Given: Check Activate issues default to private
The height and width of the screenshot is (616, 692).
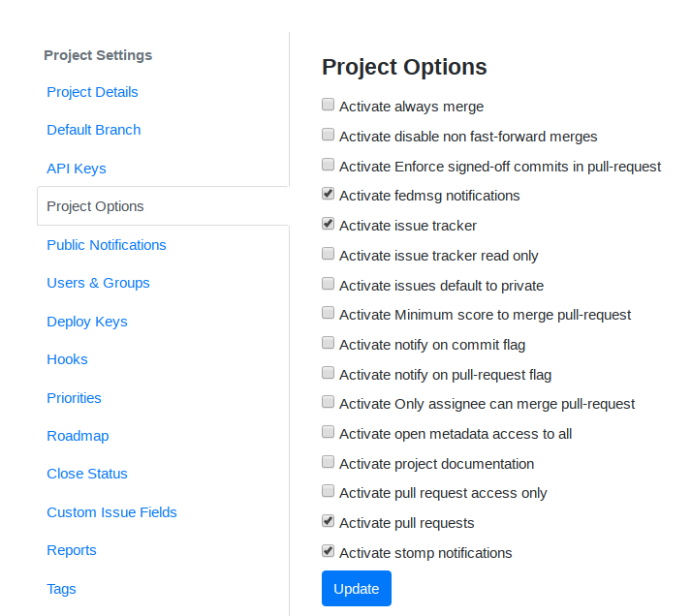Looking at the screenshot, I should tap(328, 284).
